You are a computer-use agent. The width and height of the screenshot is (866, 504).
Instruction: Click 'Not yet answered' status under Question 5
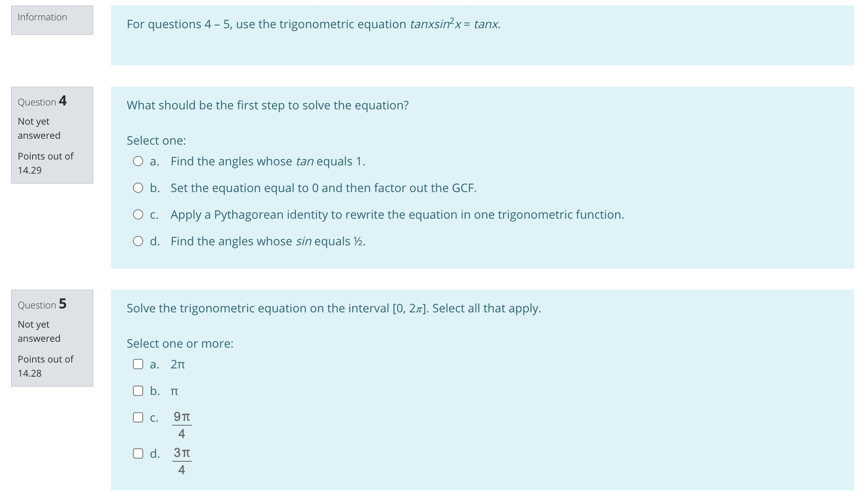click(38, 331)
